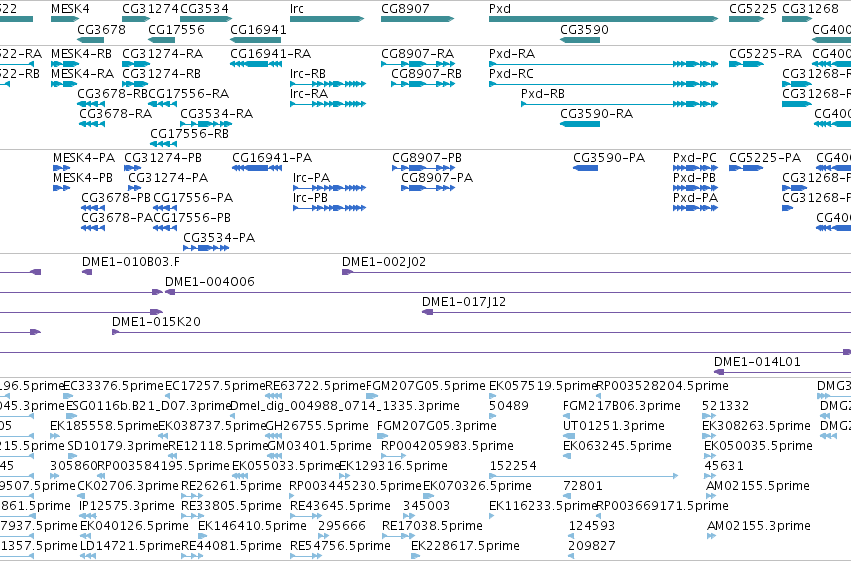This screenshot has height=561, width=851.
Task: Click EST RP003528204.5prime
Action: pos(663,386)
